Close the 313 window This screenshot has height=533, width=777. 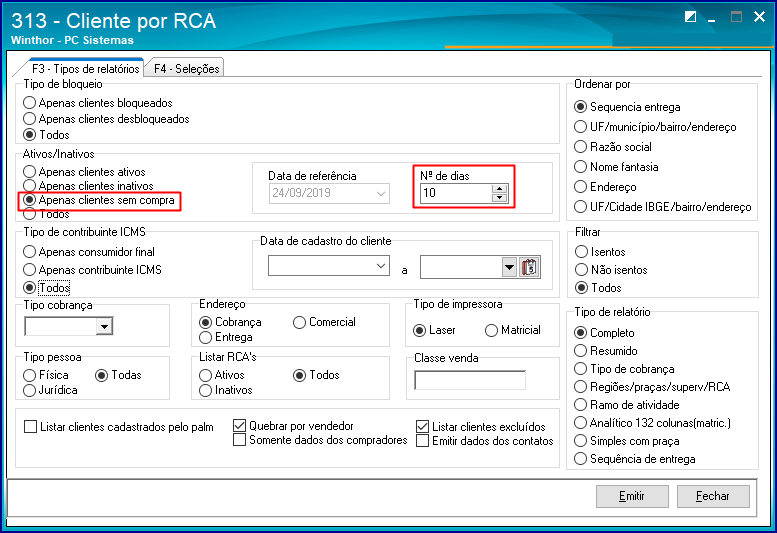click(759, 17)
